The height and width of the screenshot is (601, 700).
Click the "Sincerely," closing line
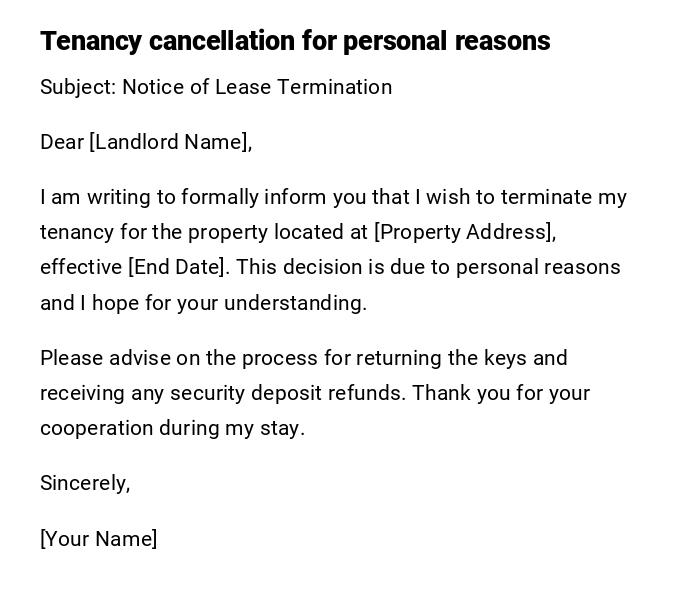85,483
